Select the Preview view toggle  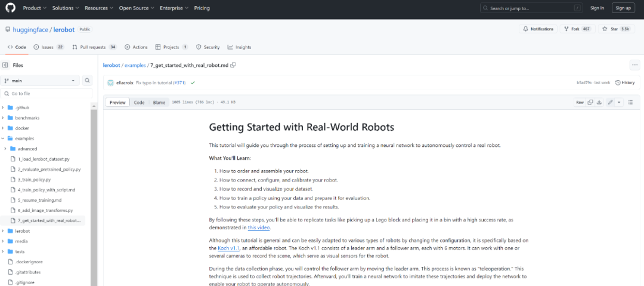[117, 103]
